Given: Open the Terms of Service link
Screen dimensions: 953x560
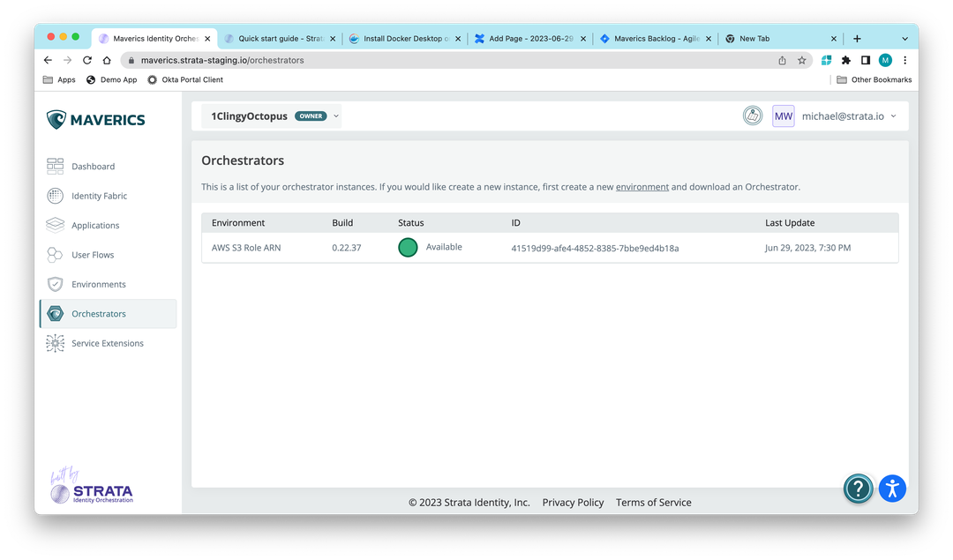Looking at the screenshot, I should pos(653,503).
